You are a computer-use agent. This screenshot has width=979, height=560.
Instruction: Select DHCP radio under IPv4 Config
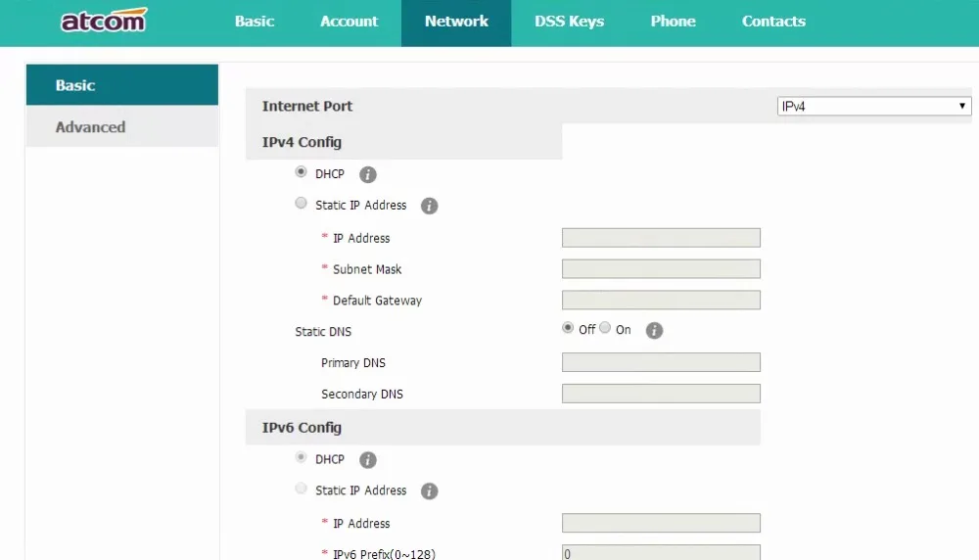pyautogui.click(x=301, y=171)
